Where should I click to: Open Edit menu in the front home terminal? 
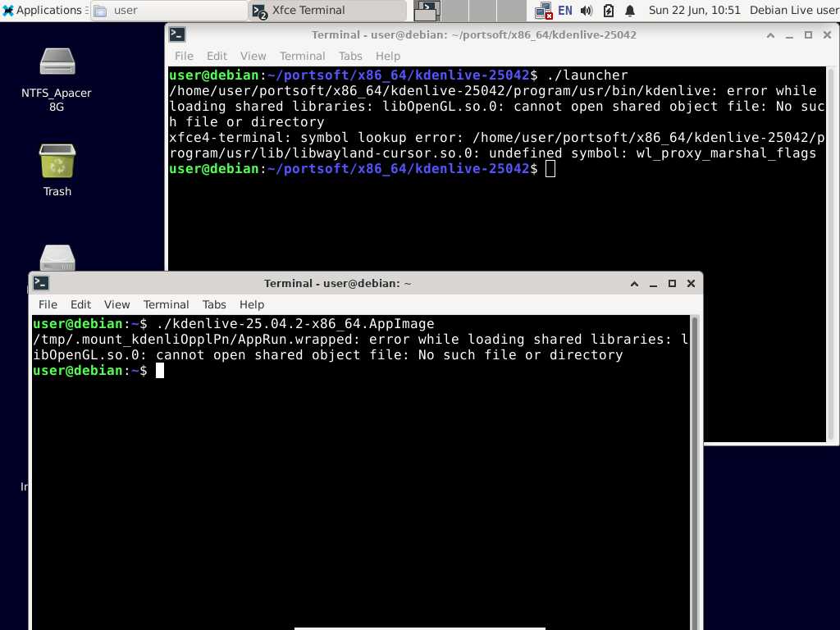[x=81, y=304]
